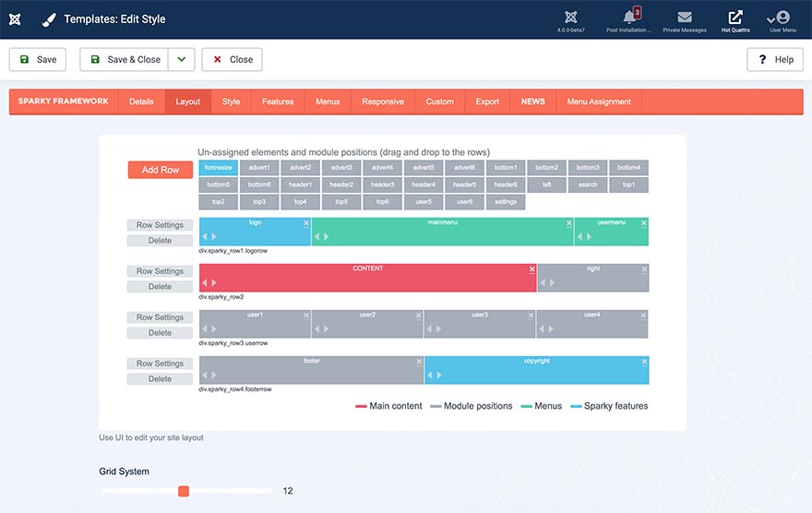Screen dimensions: 812x513
Task: Widen footer block with right arrow
Action: coord(214,375)
